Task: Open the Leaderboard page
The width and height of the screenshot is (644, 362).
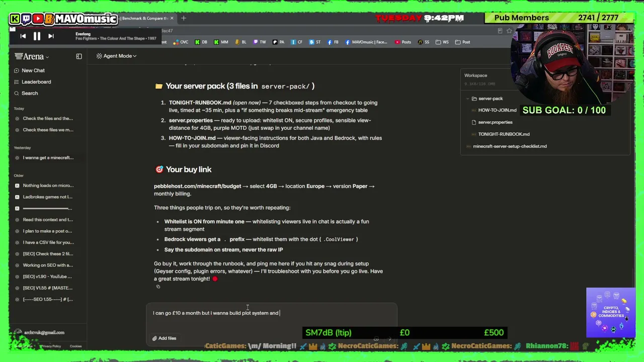Action: [x=32, y=82]
